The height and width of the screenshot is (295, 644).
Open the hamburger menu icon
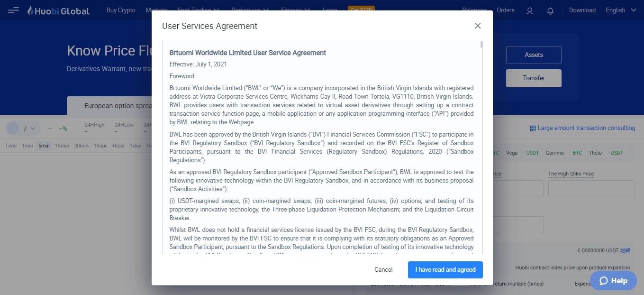[14, 10]
